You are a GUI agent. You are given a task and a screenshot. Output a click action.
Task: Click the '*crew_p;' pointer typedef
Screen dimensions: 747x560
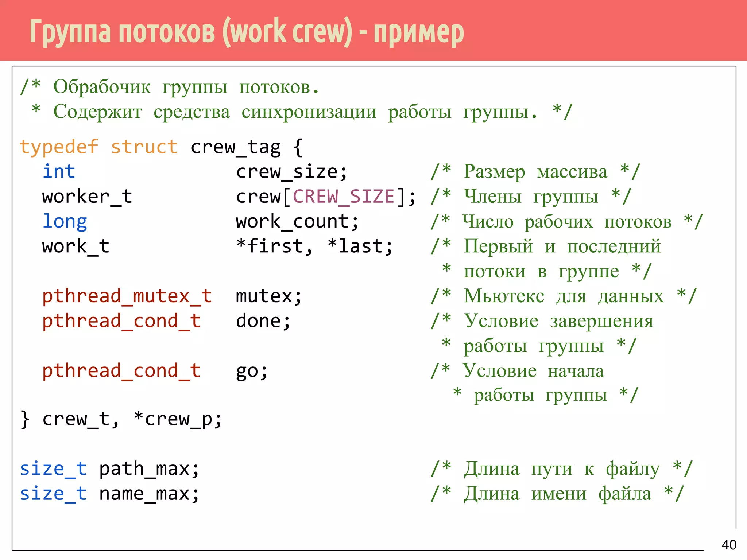tap(178, 420)
